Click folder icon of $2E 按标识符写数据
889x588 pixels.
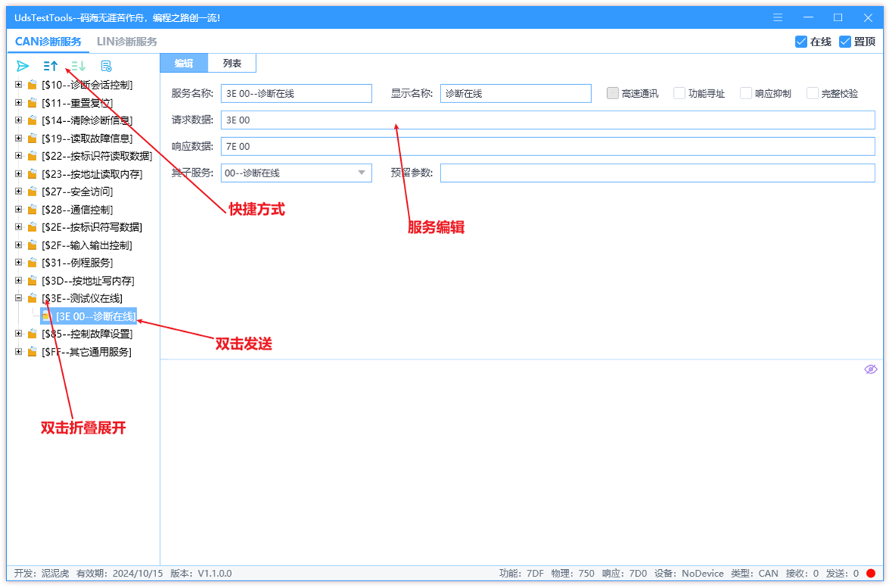click(x=33, y=227)
